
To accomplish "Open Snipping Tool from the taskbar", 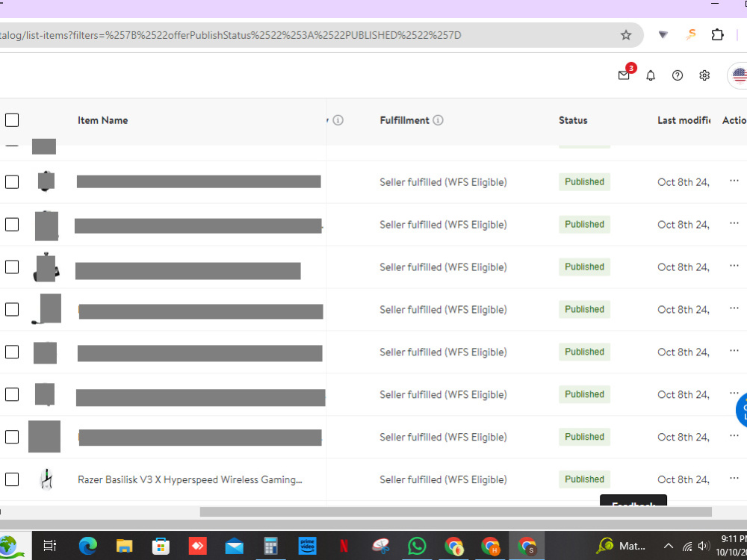I will (381, 546).
